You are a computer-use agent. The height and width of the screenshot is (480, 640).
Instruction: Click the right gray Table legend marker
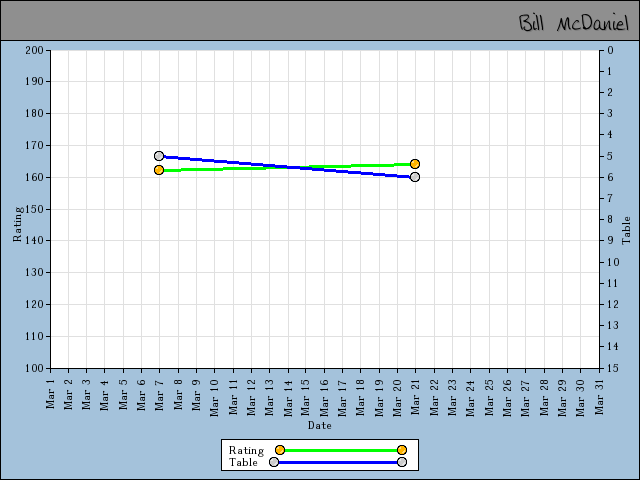[402, 462]
